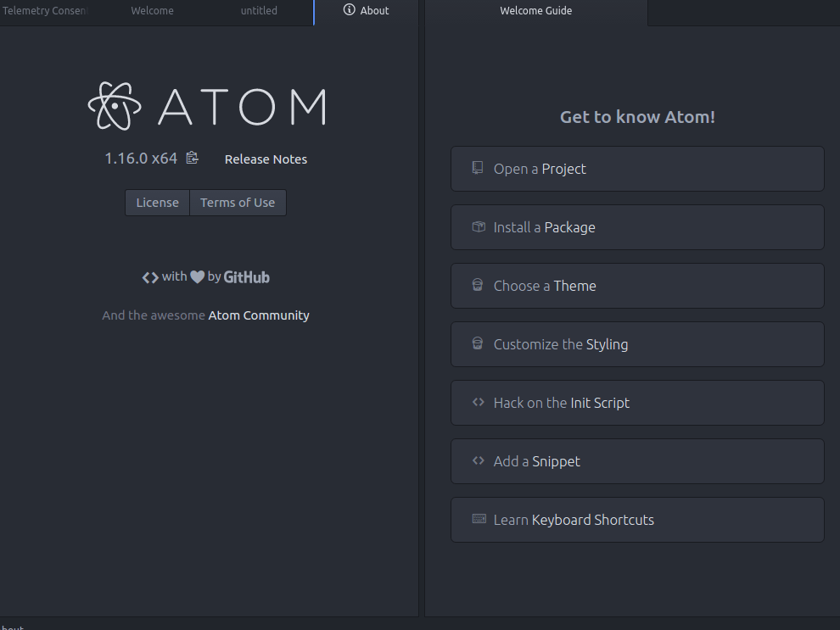This screenshot has width=840, height=630.
Task: Expand the Hack on the Init Script section
Action: tap(637, 403)
